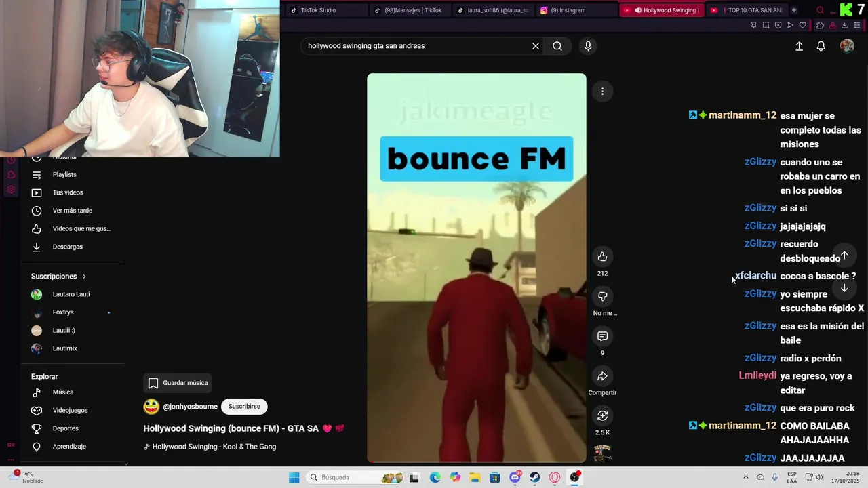
Task: Clear the YouTube search text
Action: pyautogui.click(x=536, y=46)
